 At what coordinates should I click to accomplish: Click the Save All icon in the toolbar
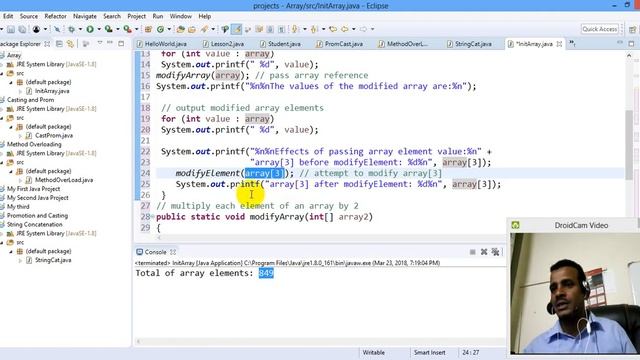click(x=22, y=29)
